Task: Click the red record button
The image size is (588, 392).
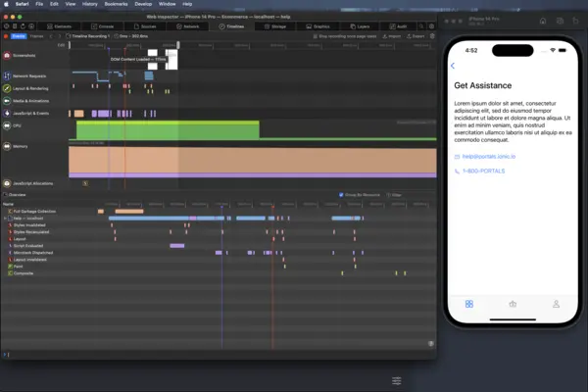Action: coord(6,35)
